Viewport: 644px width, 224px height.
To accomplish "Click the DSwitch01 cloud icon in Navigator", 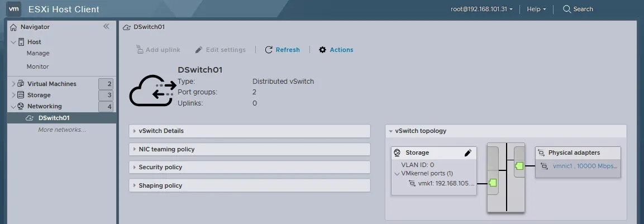I will pos(29,118).
